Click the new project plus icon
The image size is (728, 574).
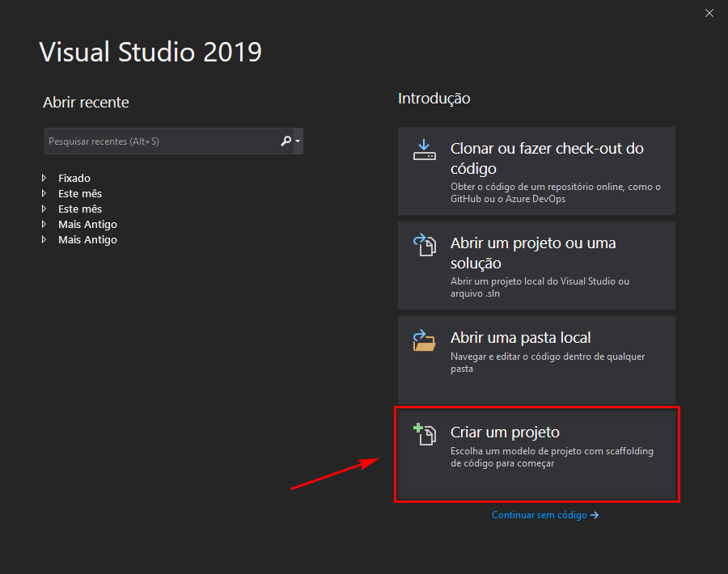click(424, 434)
